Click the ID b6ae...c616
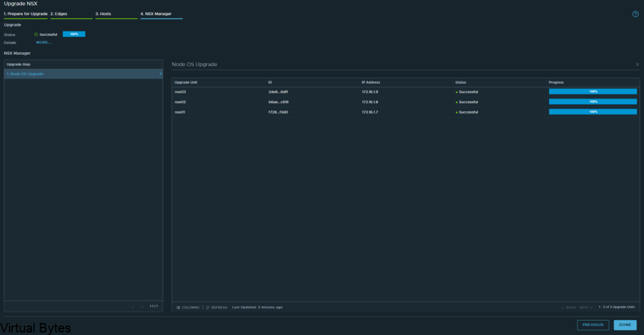The height and width of the screenshot is (335, 644). 279,102
